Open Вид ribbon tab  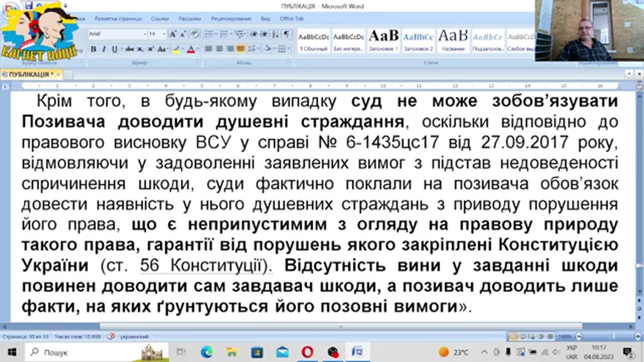[266, 19]
